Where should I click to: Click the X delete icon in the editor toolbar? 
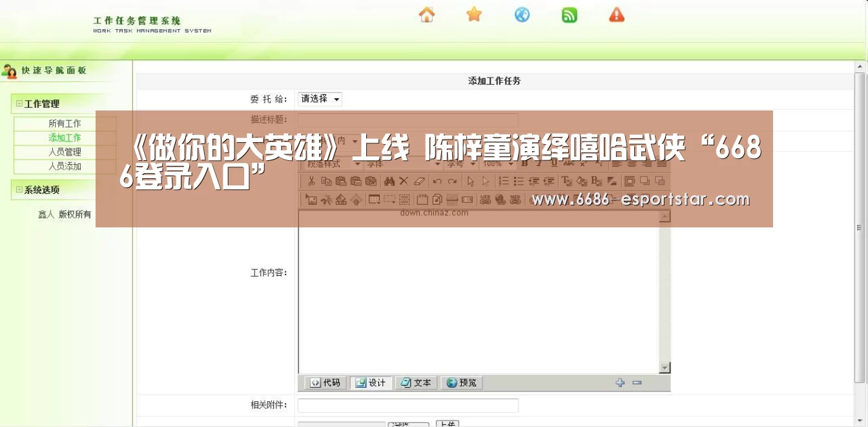coord(404,181)
